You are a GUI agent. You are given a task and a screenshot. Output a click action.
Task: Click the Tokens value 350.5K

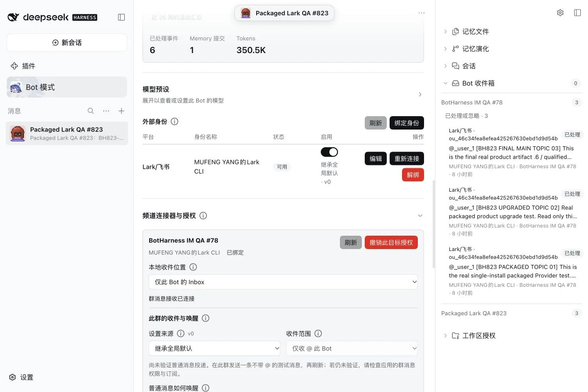coord(251,50)
